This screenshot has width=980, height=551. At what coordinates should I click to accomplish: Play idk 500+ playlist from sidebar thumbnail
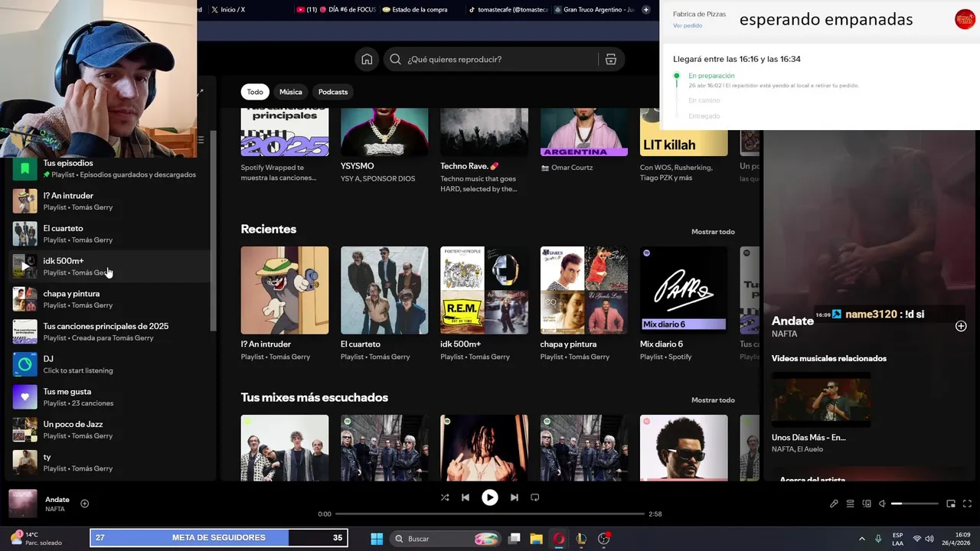point(24,266)
